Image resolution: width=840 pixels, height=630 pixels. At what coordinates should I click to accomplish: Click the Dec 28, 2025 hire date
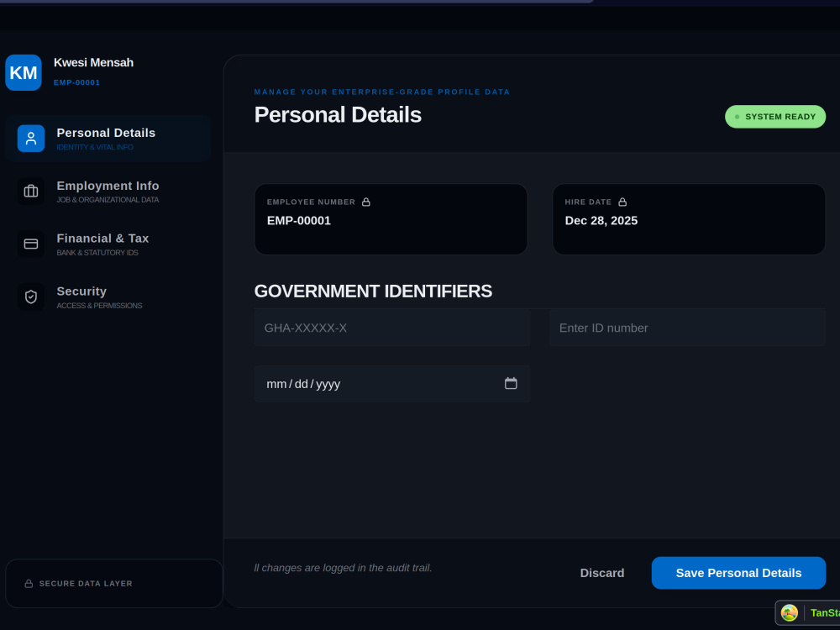(601, 221)
